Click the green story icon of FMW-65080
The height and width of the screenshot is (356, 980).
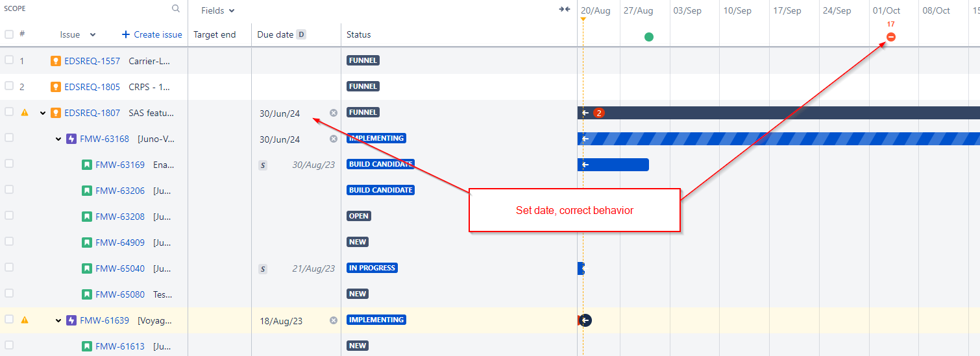pyautogui.click(x=87, y=294)
